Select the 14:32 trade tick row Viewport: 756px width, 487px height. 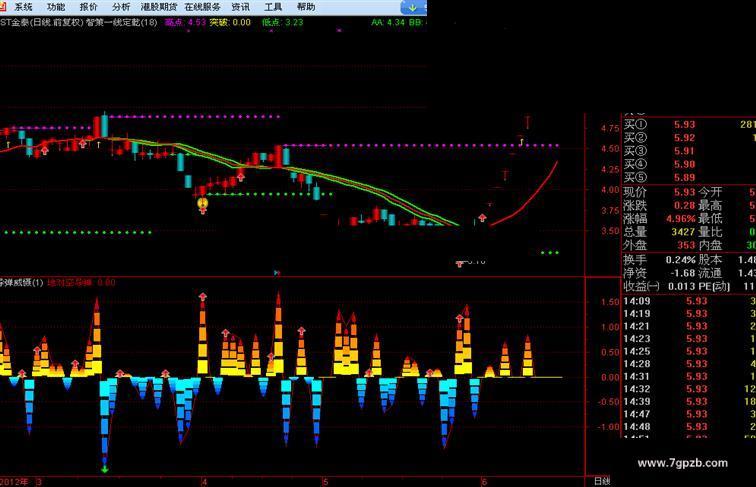[x=689, y=389]
